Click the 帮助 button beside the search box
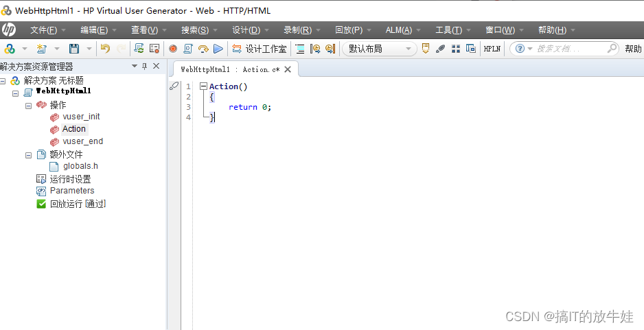Viewport: 644px width, 330px height. [x=633, y=49]
